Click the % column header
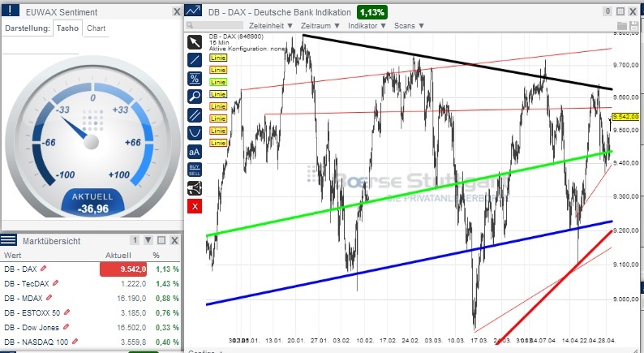 [156, 255]
